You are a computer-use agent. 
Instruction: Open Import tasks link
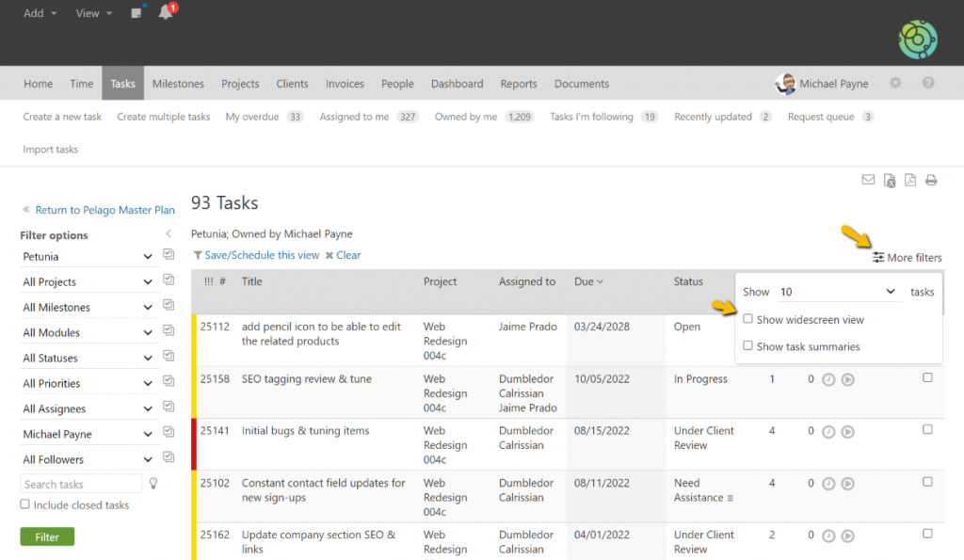click(x=51, y=150)
